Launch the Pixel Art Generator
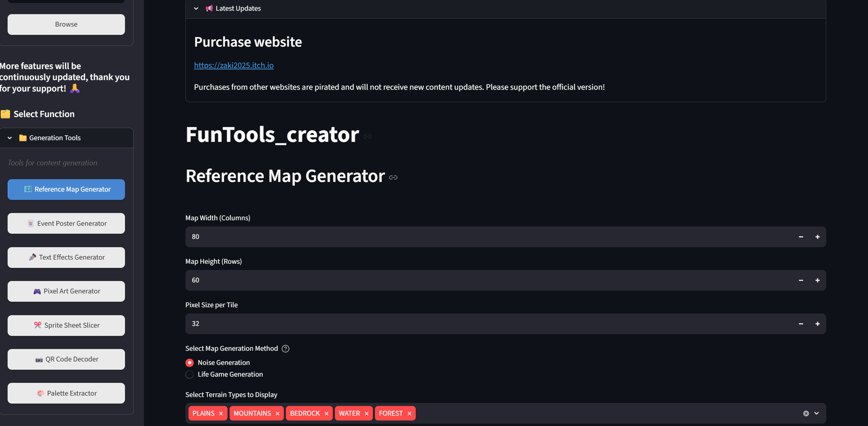 click(66, 291)
